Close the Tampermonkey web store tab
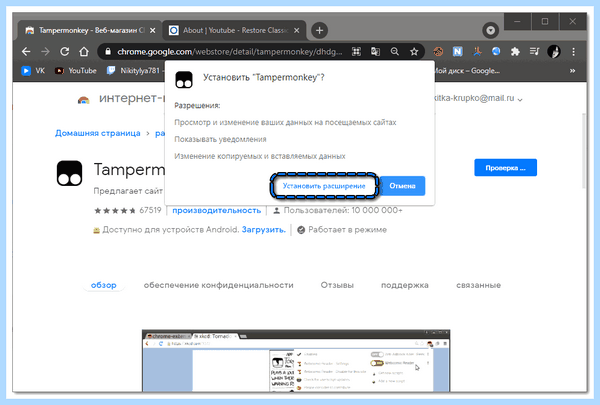Screen dimensions: 600x405 [x=153, y=30]
